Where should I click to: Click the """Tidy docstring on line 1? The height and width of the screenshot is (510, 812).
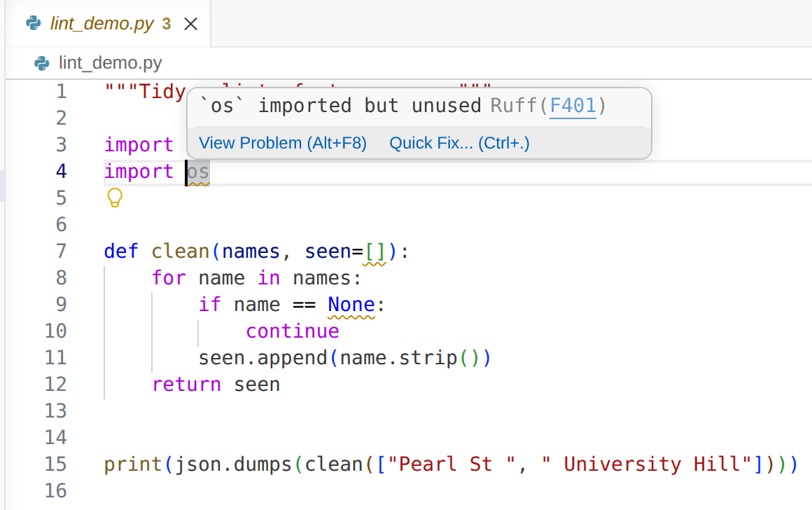[145, 92]
